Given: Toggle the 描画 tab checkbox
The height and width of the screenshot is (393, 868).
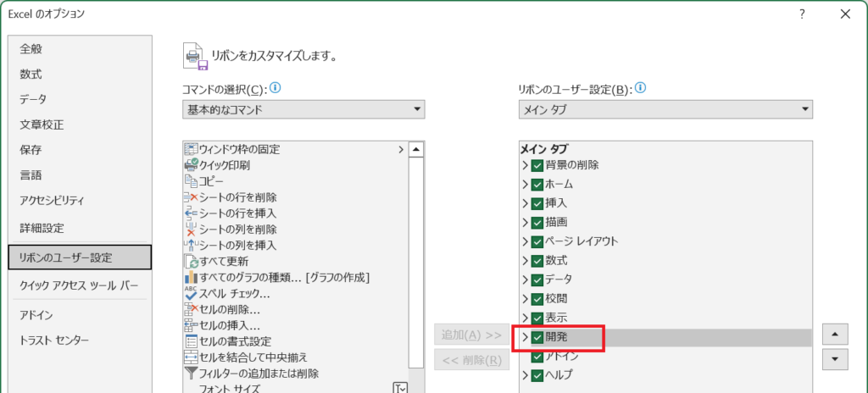Looking at the screenshot, I should coord(537,223).
